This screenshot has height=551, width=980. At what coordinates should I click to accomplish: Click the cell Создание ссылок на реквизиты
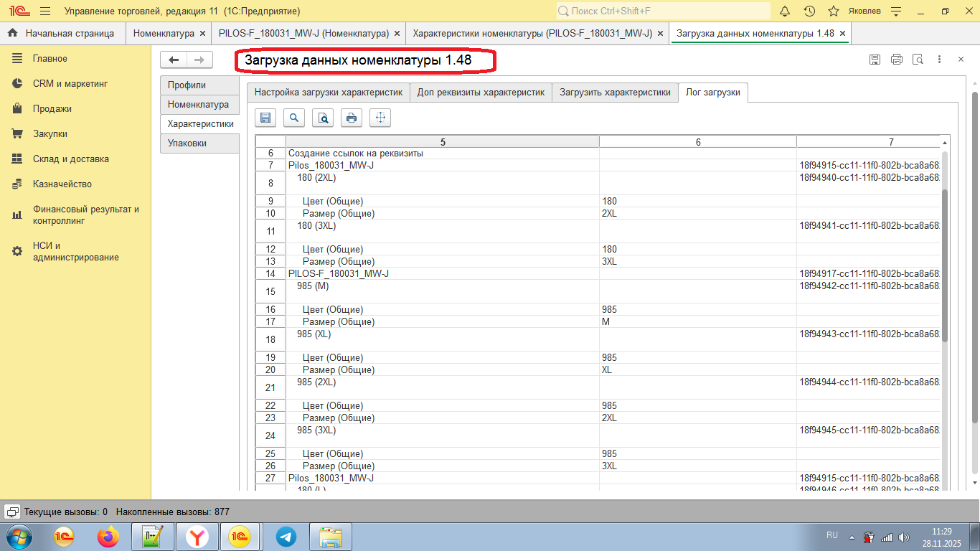point(443,154)
